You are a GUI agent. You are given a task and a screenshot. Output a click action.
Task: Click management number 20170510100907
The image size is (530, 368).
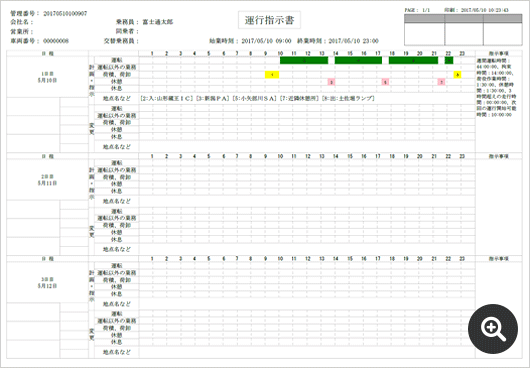(x=65, y=14)
